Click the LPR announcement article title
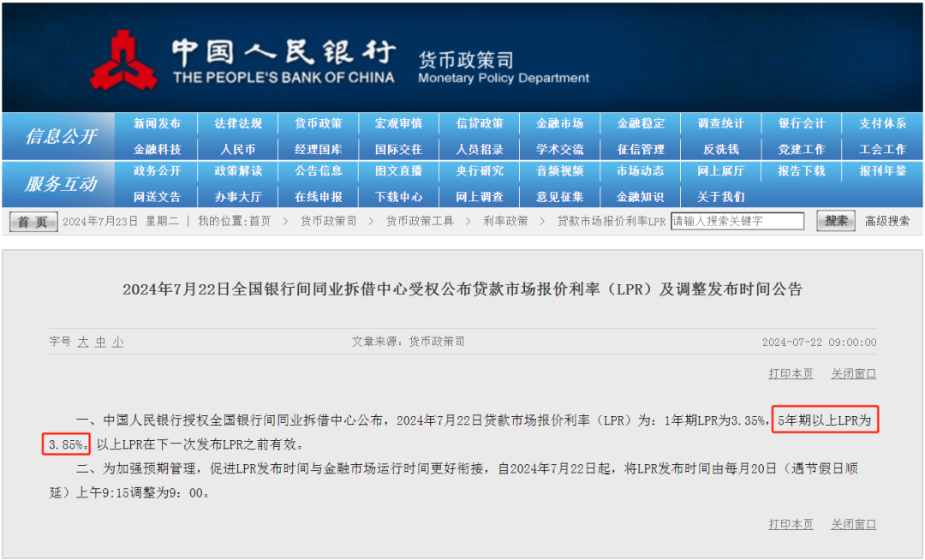925x560 pixels. 462,289
